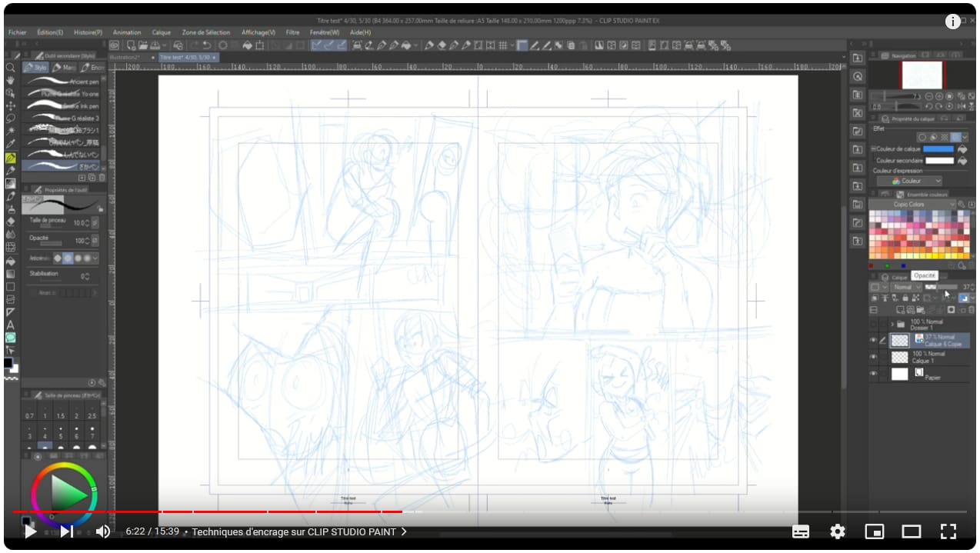Screen dimensions: 980x553
Task: Toggle visibility of Calque 6 Copie layer
Action: click(873, 340)
